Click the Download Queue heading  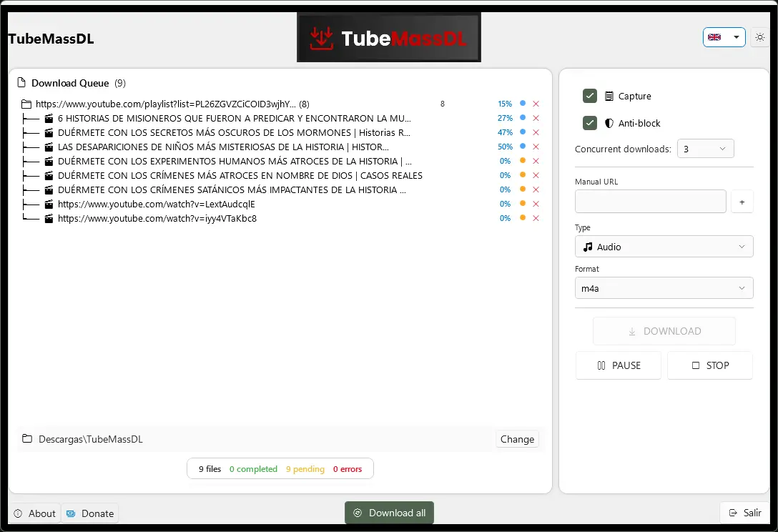70,83
